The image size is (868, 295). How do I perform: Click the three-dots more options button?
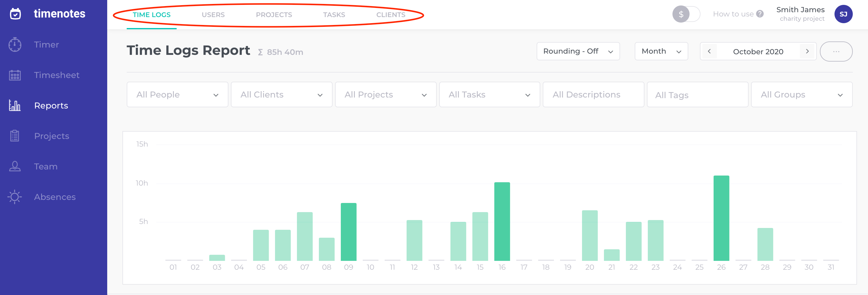(x=836, y=52)
